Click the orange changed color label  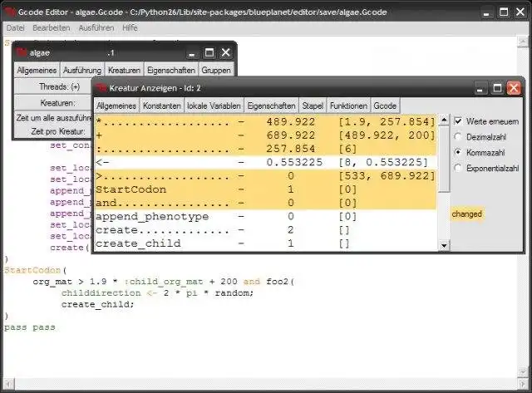(x=467, y=214)
